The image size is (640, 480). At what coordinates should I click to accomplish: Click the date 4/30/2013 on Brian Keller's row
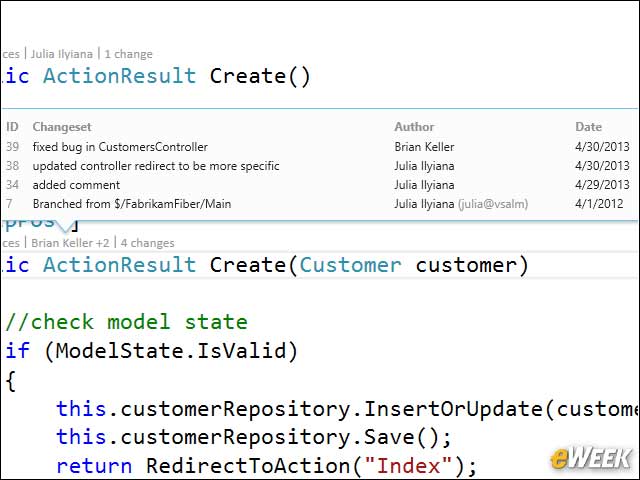602,147
